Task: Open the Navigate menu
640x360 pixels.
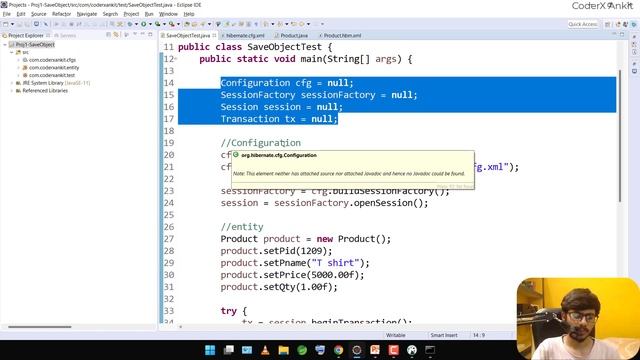Action: coord(87,14)
